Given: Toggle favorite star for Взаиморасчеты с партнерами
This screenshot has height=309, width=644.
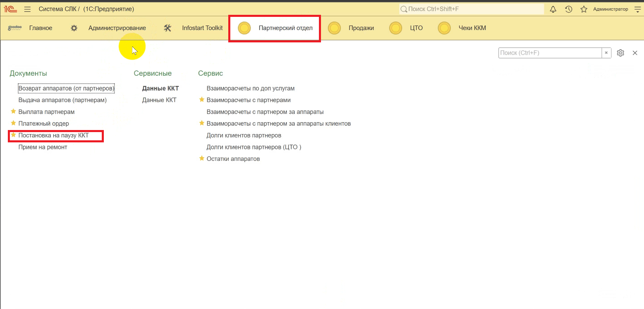Looking at the screenshot, I should pyautogui.click(x=201, y=100).
